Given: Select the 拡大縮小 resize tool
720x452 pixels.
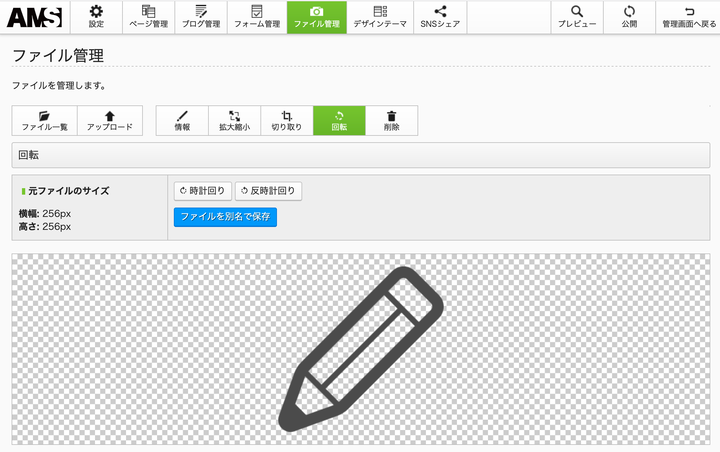Looking at the screenshot, I should [235, 121].
